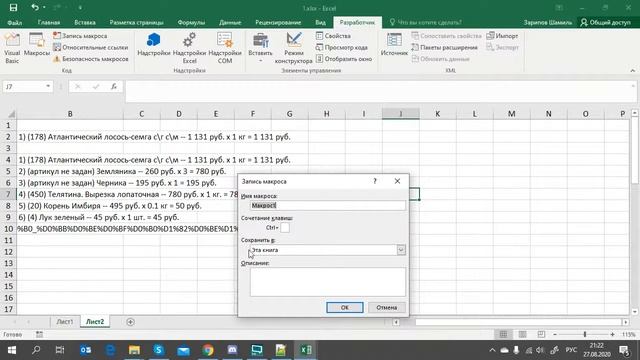
Task: Switch to the Вставка tab
Action: tap(85, 22)
